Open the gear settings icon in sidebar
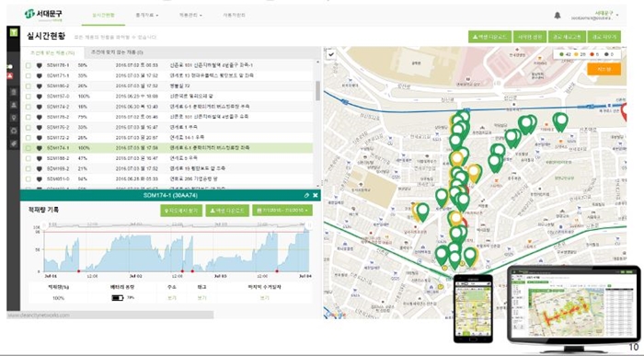The image size is (644, 356). point(14,131)
